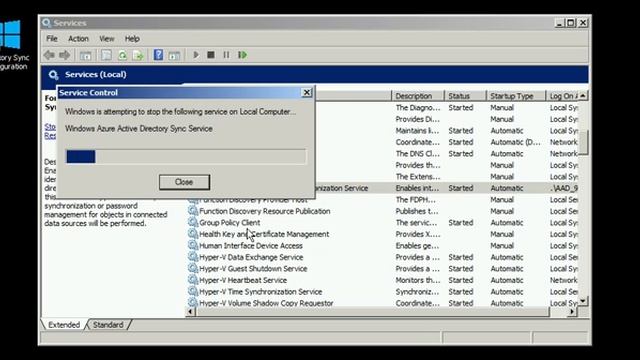Click the blue Help toolbar icon
The image size is (640, 360).
tap(158, 55)
